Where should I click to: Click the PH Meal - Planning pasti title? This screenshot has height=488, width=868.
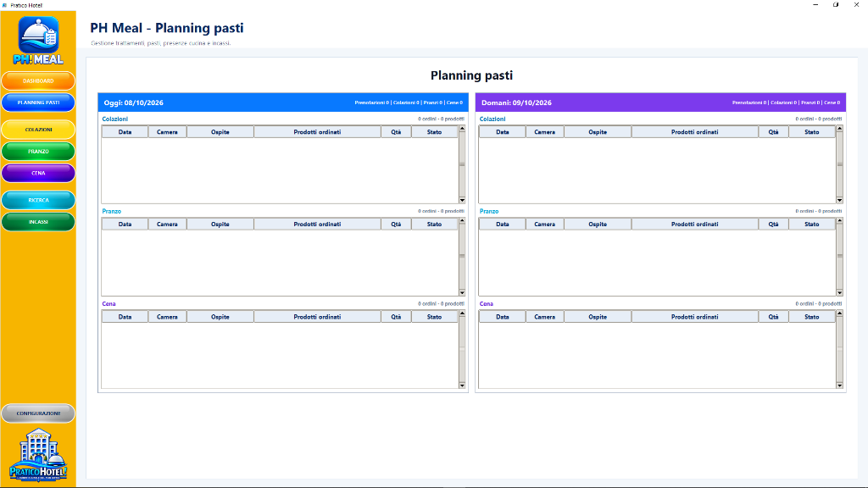pos(167,28)
